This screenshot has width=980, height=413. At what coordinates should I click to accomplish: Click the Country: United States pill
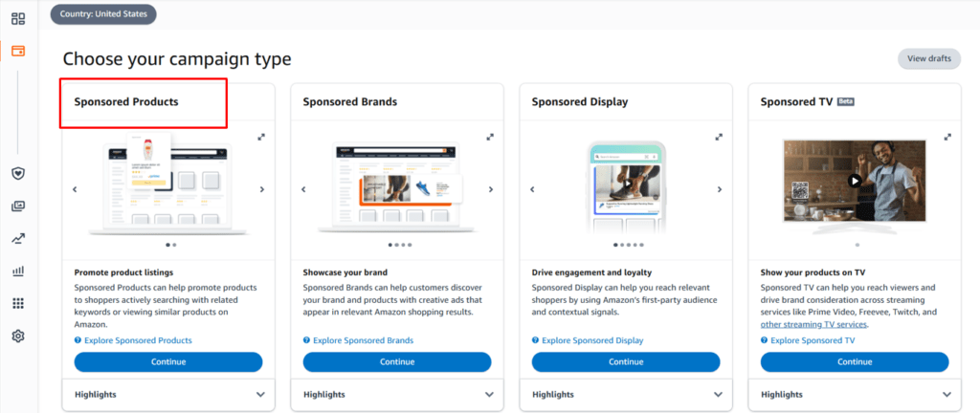pyautogui.click(x=103, y=14)
